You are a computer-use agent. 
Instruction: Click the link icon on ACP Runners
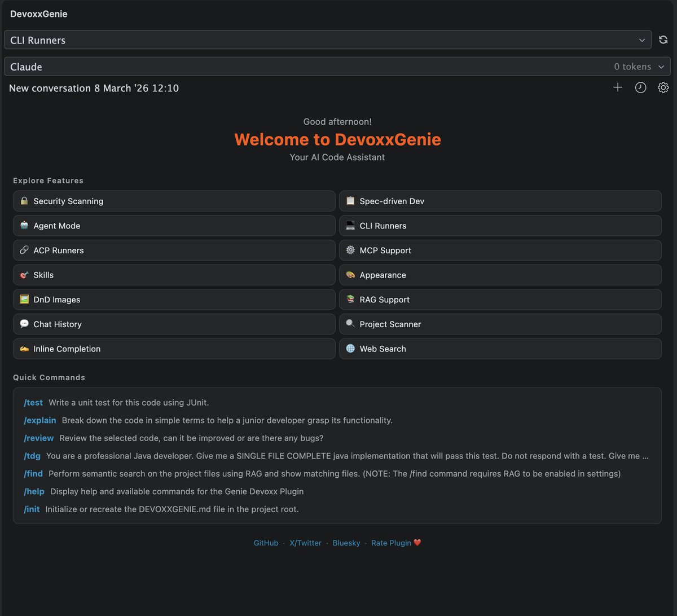tap(24, 250)
